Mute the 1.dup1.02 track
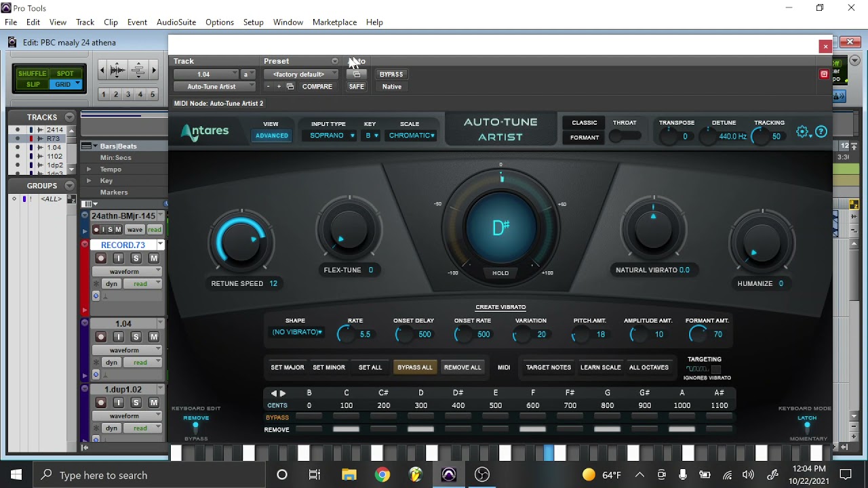The height and width of the screenshot is (488, 868). pos(154,403)
